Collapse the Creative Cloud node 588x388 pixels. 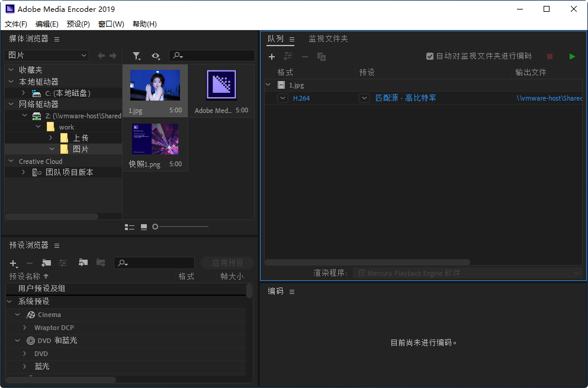(x=11, y=161)
